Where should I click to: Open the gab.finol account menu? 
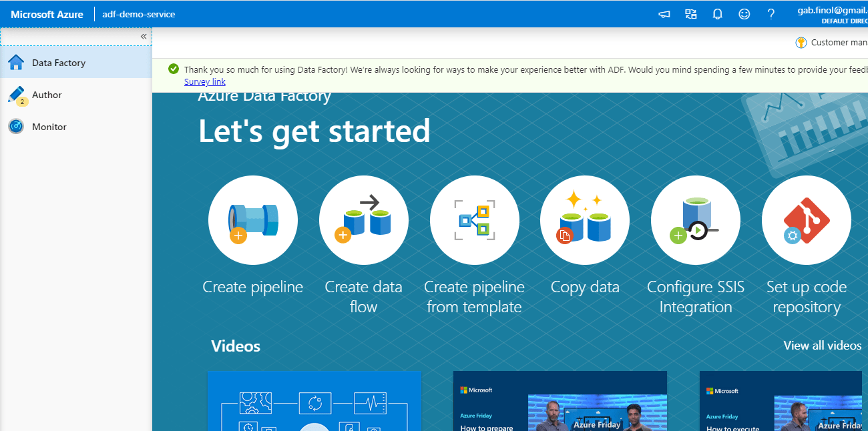coord(833,15)
